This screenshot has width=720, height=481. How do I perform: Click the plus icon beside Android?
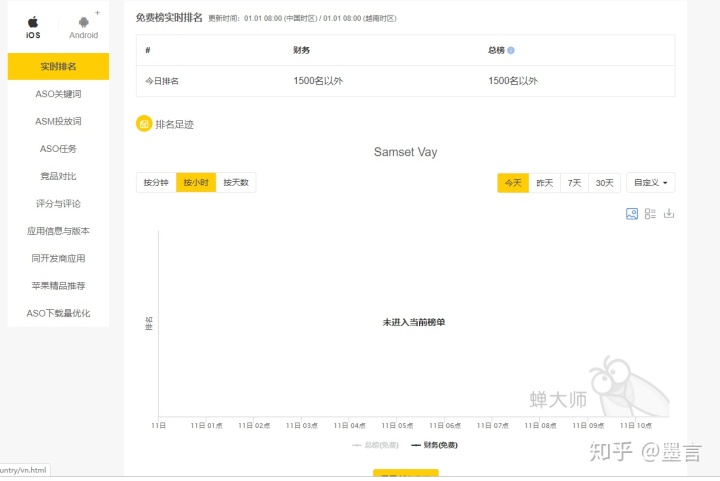pos(97,13)
